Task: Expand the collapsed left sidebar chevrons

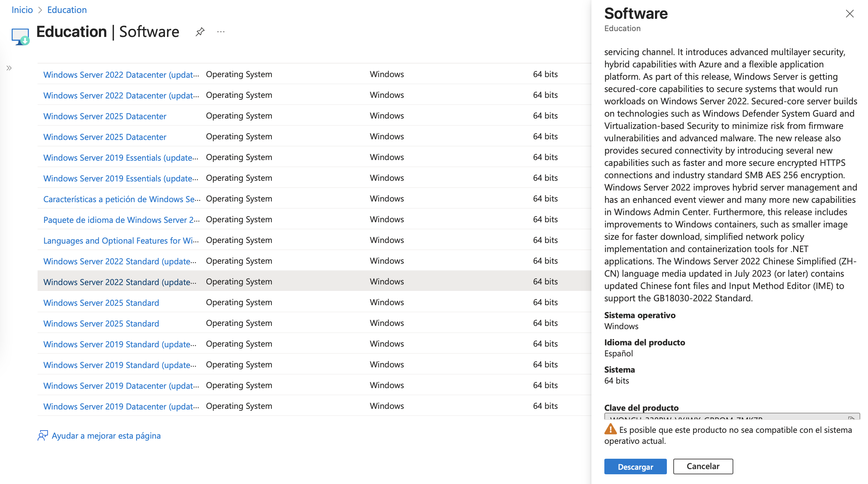Action: point(9,68)
